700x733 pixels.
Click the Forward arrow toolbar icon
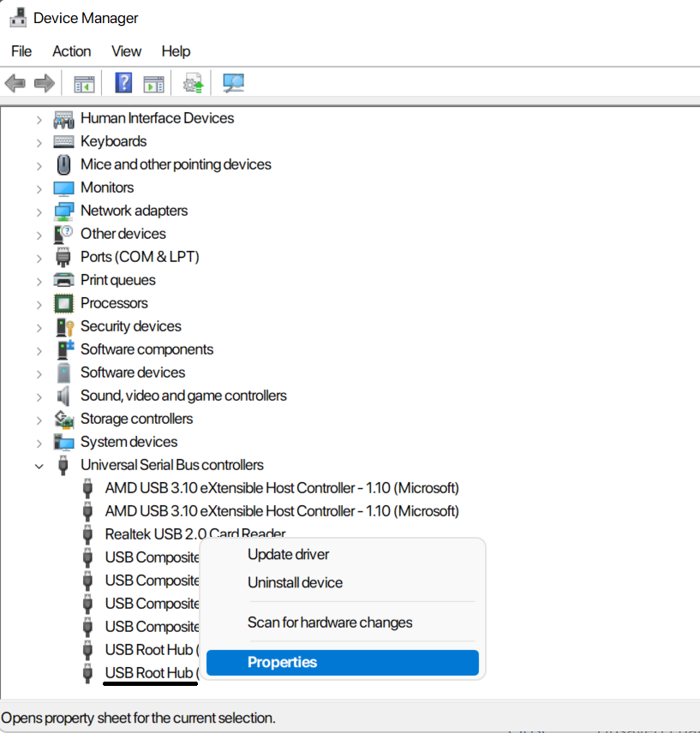point(45,84)
